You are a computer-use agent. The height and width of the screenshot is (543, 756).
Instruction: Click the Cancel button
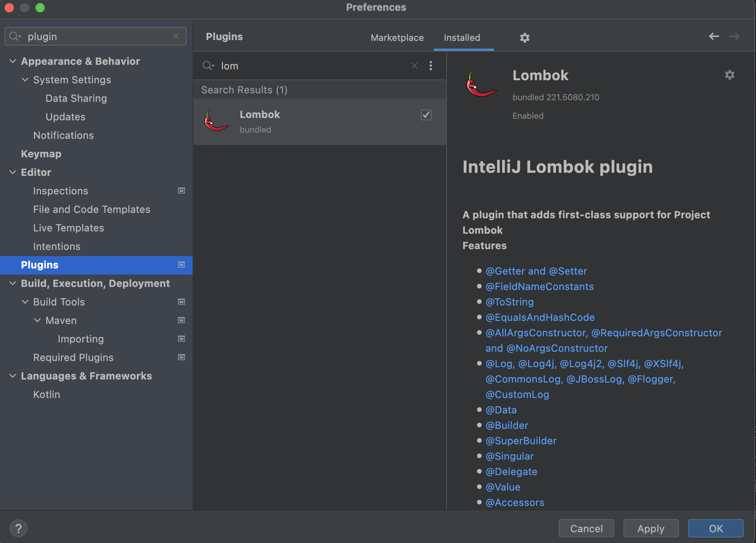586,528
